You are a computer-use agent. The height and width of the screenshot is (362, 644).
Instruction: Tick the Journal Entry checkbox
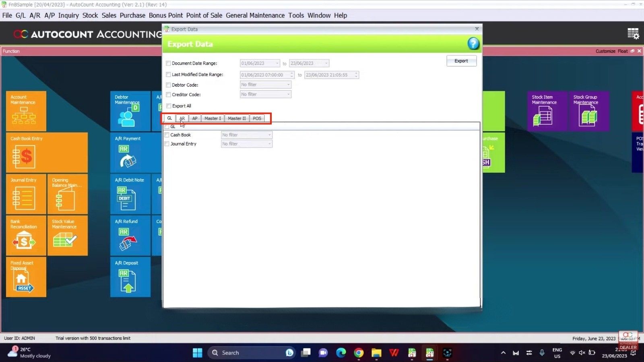(167, 144)
